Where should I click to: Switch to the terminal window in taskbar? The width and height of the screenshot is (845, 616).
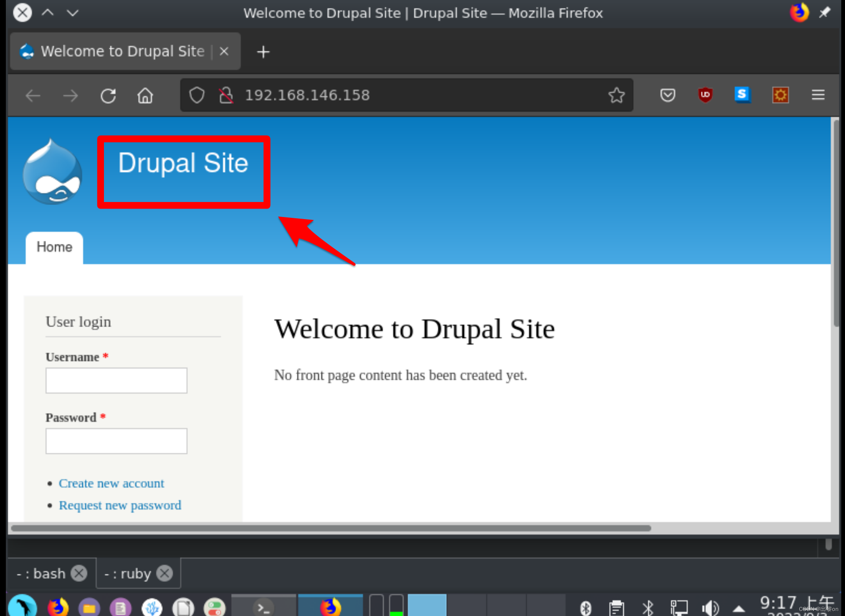263,606
